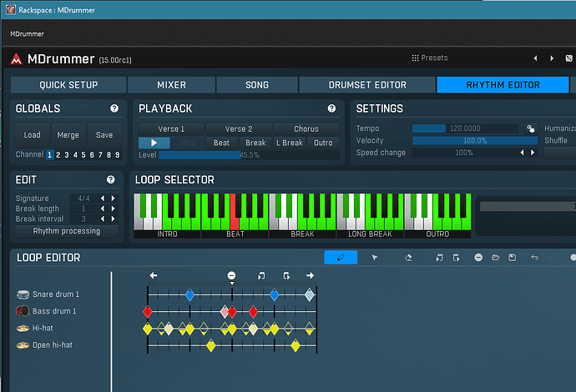Click the copy icon above the loop grid
The height and width of the screenshot is (392, 576).
click(x=261, y=275)
